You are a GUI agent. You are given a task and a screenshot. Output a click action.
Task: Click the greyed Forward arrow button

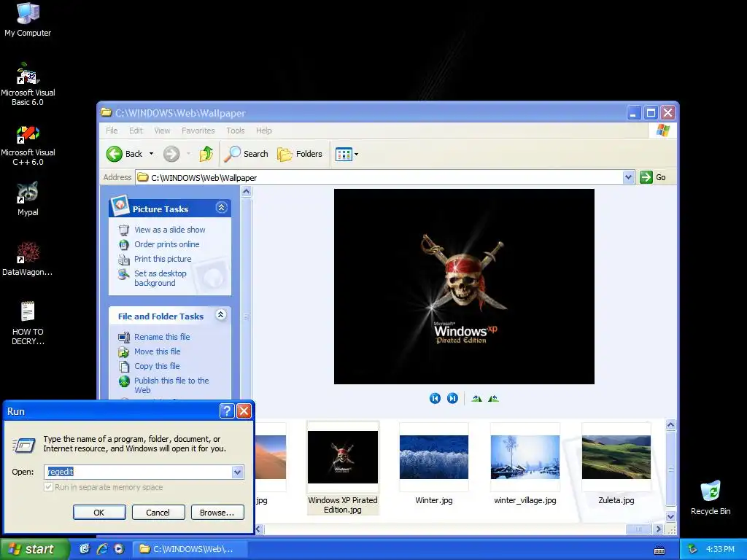pos(171,154)
